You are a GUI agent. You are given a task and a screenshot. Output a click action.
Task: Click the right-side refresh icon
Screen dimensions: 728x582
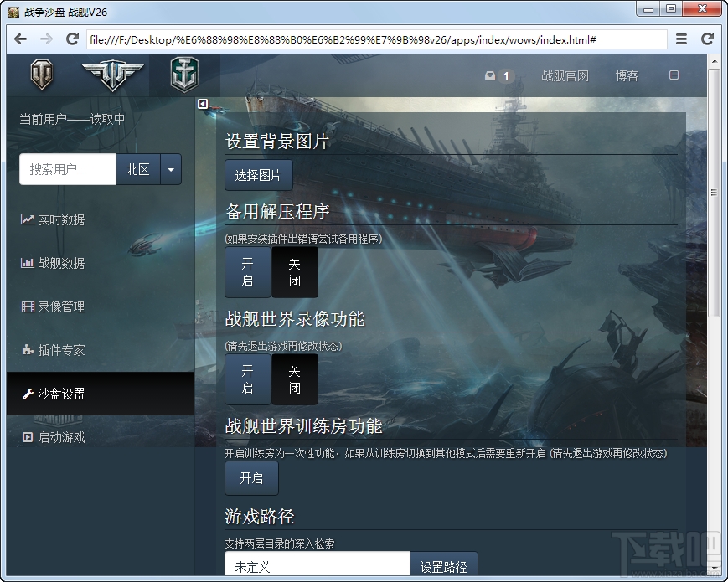click(707, 39)
